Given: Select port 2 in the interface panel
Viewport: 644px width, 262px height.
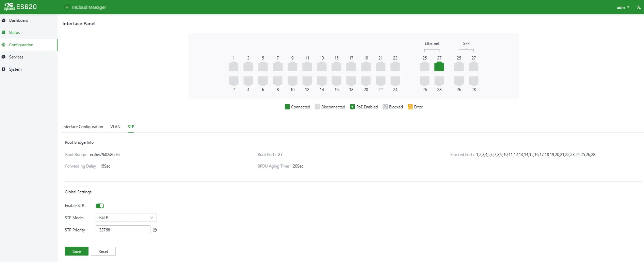Looking at the screenshot, I should 234,81.
